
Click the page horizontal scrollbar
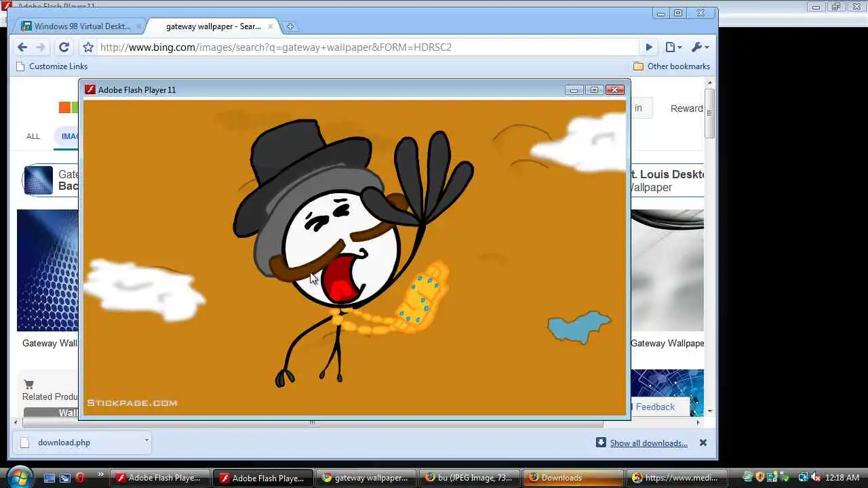(x=312, y=422)
